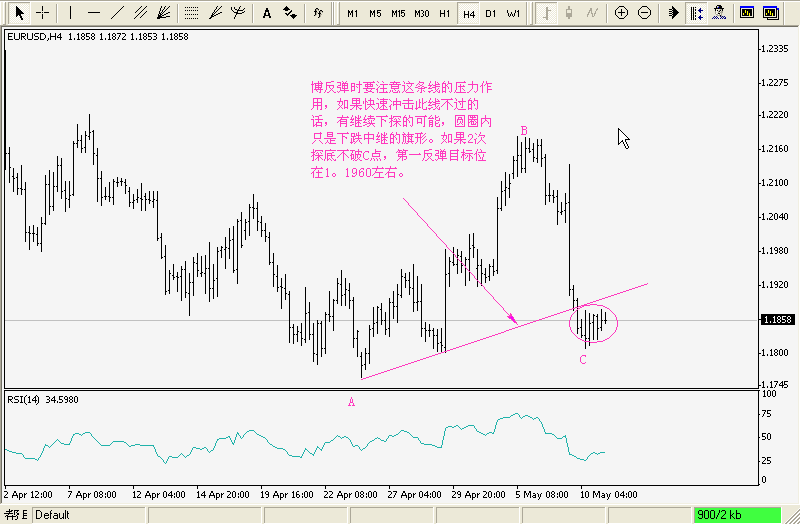The image size is (800, 524).
Task: Select the pink ellipse around recent bars
Action: coord(593,323)
